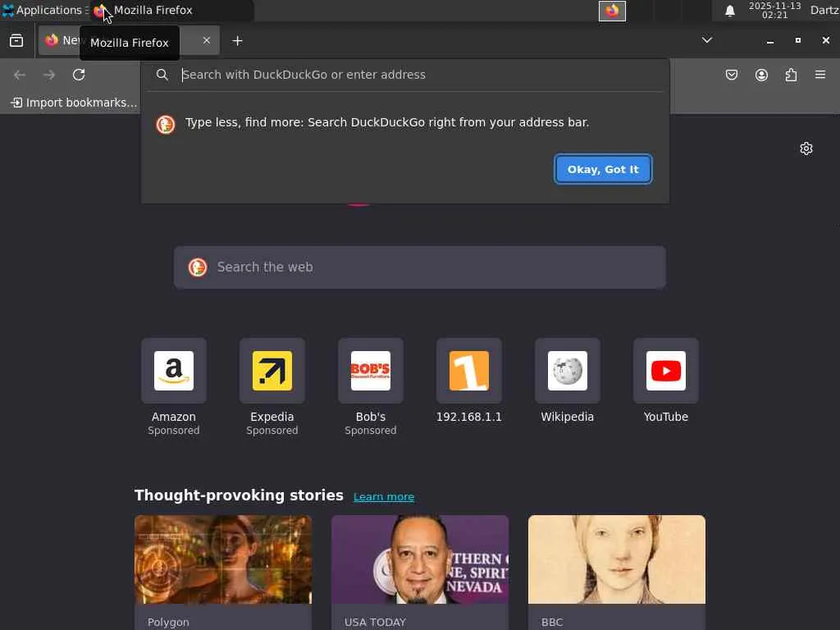Viewport: 840px width, 630px height.
Task: Click the Firefox icon in system tray
Action: (612, 11)
